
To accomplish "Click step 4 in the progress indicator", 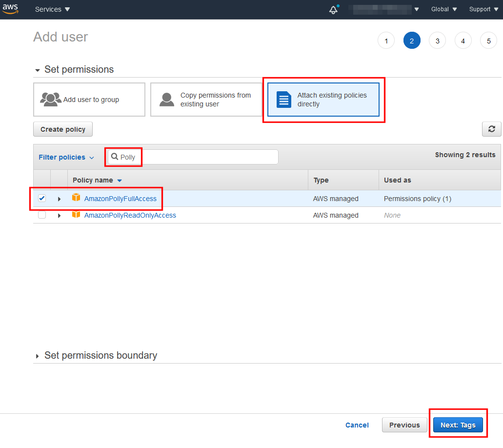I will click(x=463, y=41).
